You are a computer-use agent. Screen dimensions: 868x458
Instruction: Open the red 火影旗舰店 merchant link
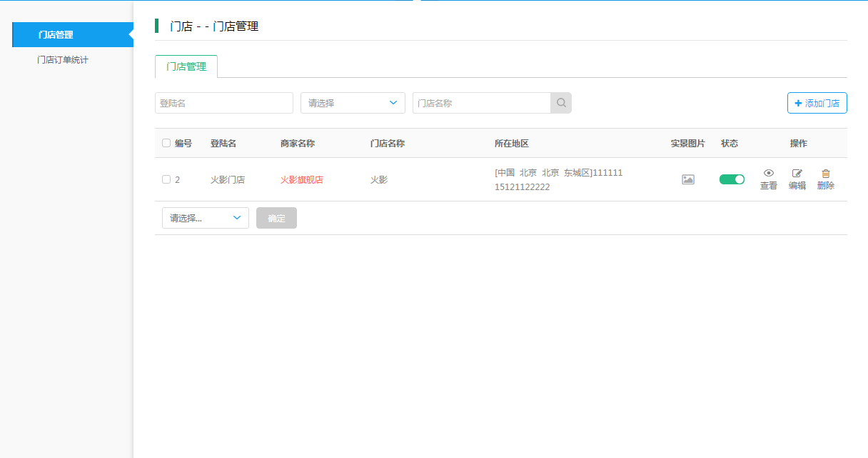tap(302, 180)
